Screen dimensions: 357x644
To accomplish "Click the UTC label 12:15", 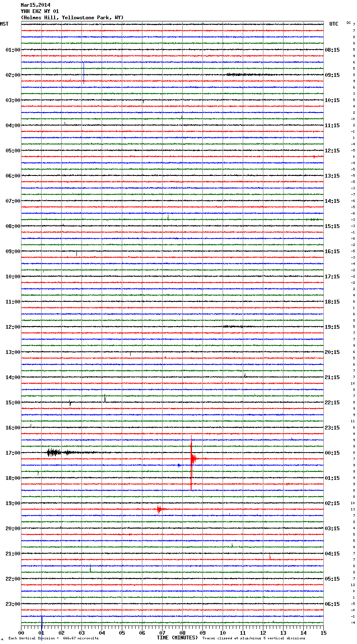I will point(332,151).
